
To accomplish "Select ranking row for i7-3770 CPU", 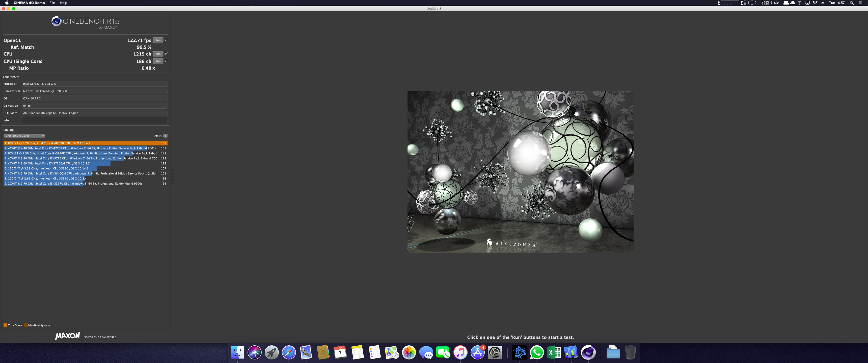I will click(86, 158).
